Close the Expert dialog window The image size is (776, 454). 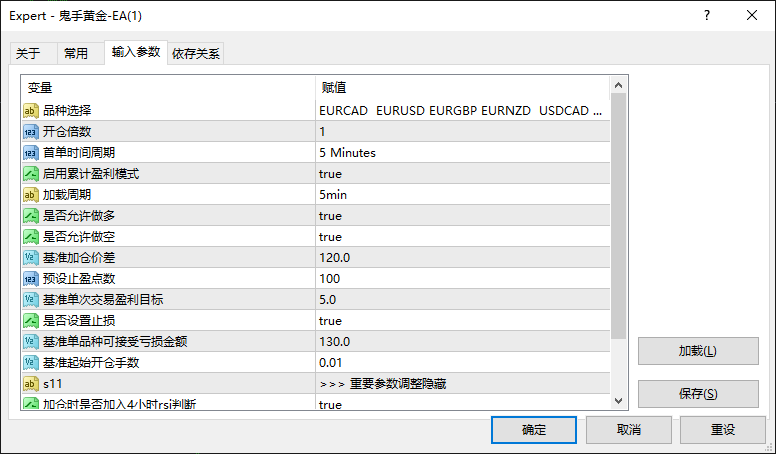pos(752,15)
